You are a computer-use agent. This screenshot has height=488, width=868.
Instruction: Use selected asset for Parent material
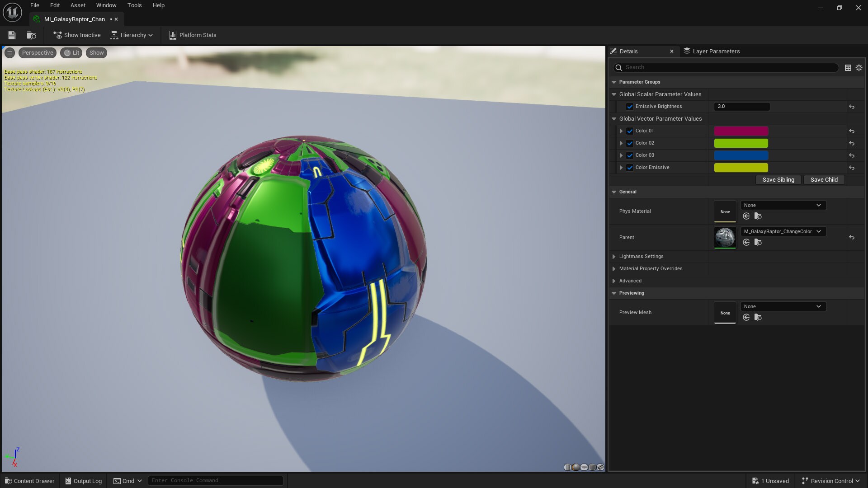(x=746, y=242)
